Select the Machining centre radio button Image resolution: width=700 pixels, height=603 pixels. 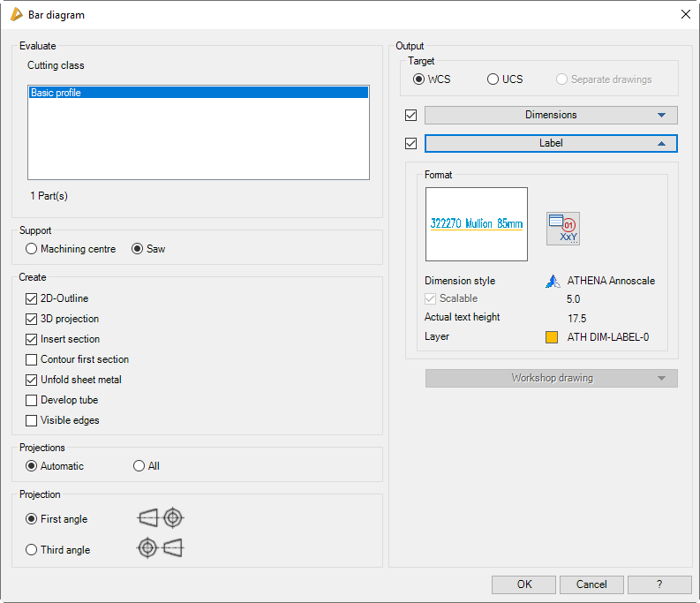pyautogui.click(x=32, y=249)
